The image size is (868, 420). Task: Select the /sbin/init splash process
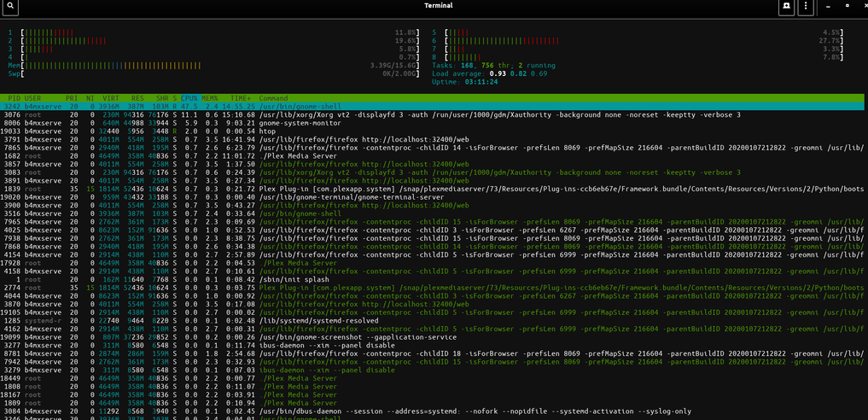(434, 279)
